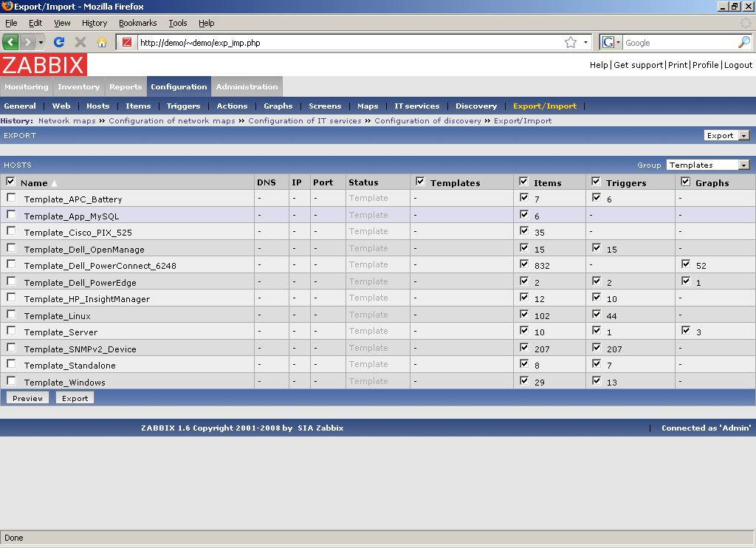756x548 pixels.
Task: Click the search magnifier icon
Action: coord(744,42)
